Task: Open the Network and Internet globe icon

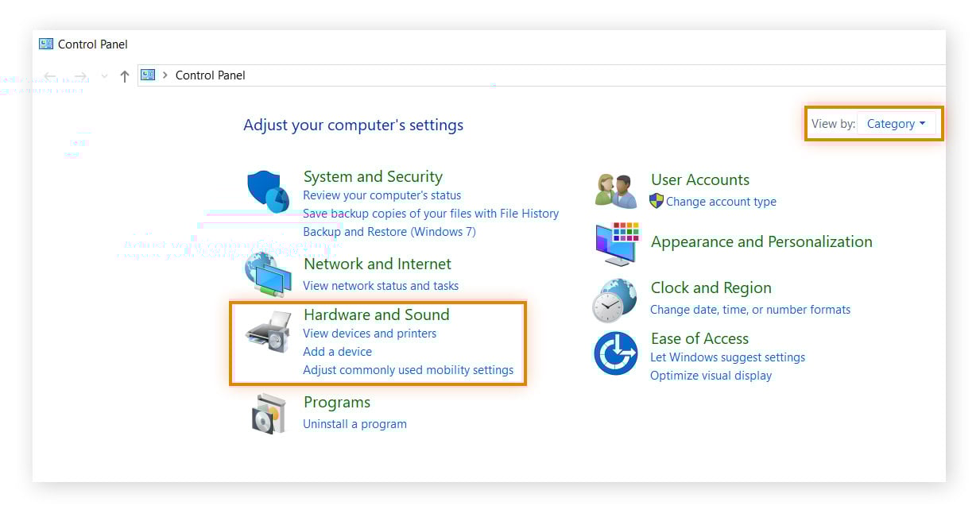Action: tap(268, 275)
